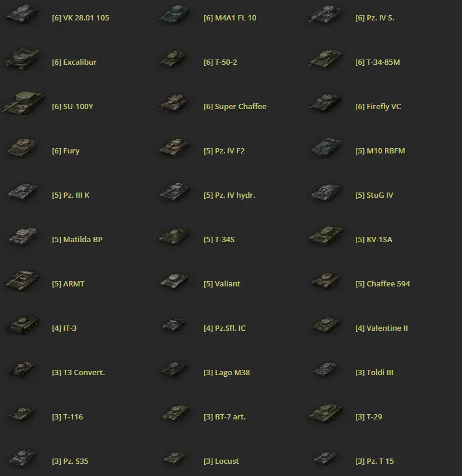Click the VK 28.01 105 tank icon
The height and width of the screenshot is (476, 462).
point(22,14)
